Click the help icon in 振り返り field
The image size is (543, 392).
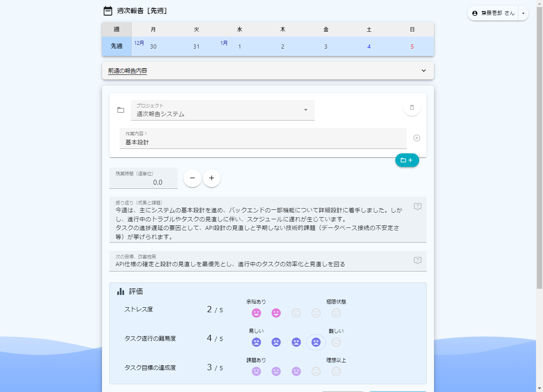pos(418,206)
